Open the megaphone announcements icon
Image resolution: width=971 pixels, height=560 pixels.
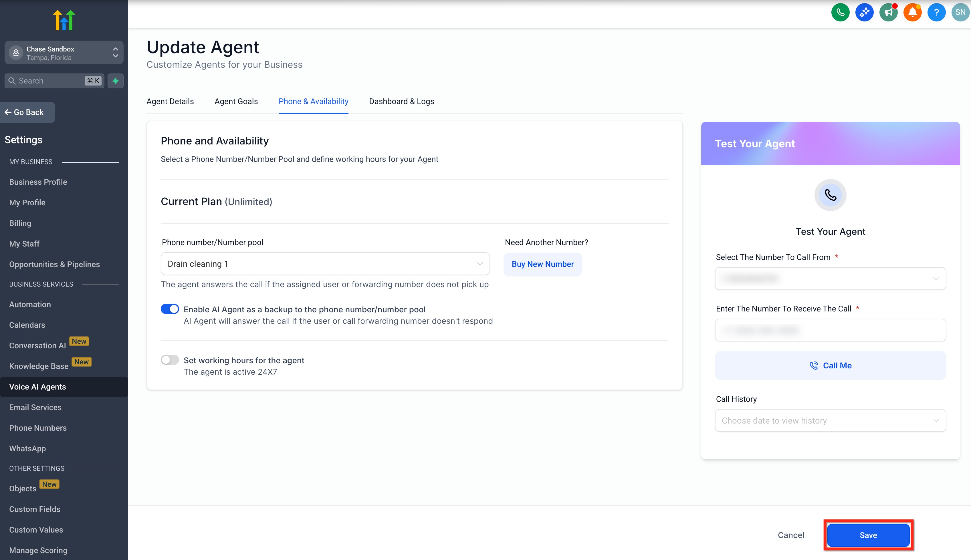[x=888, y=12]
